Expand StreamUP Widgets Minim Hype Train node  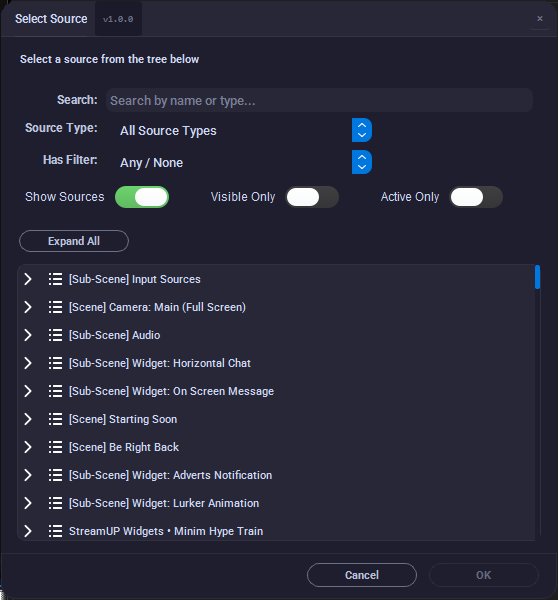point(28,531)
